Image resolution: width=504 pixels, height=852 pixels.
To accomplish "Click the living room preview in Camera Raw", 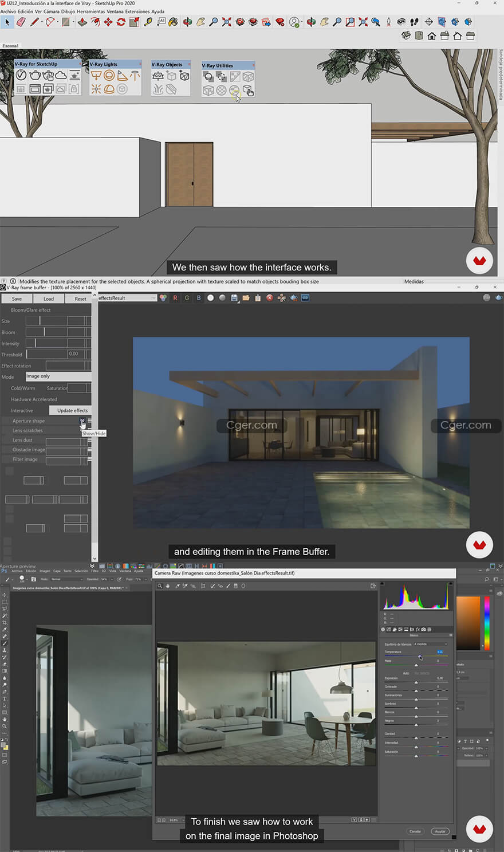I will (x=266, y=703).
